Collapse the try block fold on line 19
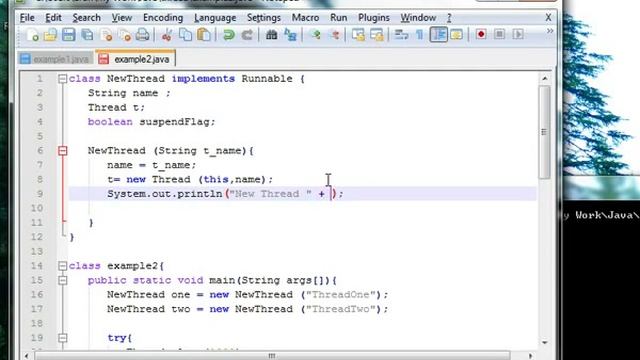640x360 pixels. point(62,338)
